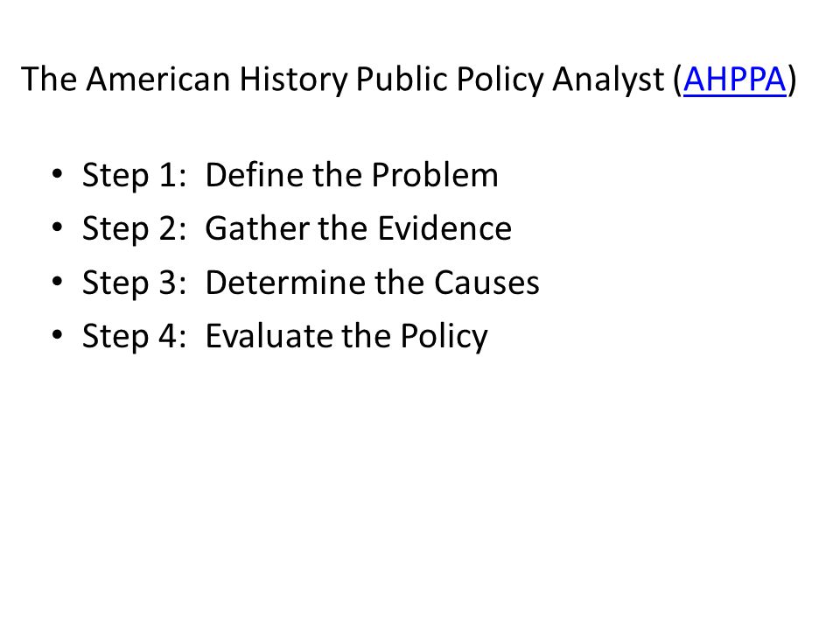
Task: Click the bullet marker before Step 3
Action: click(x=58, y=281)
